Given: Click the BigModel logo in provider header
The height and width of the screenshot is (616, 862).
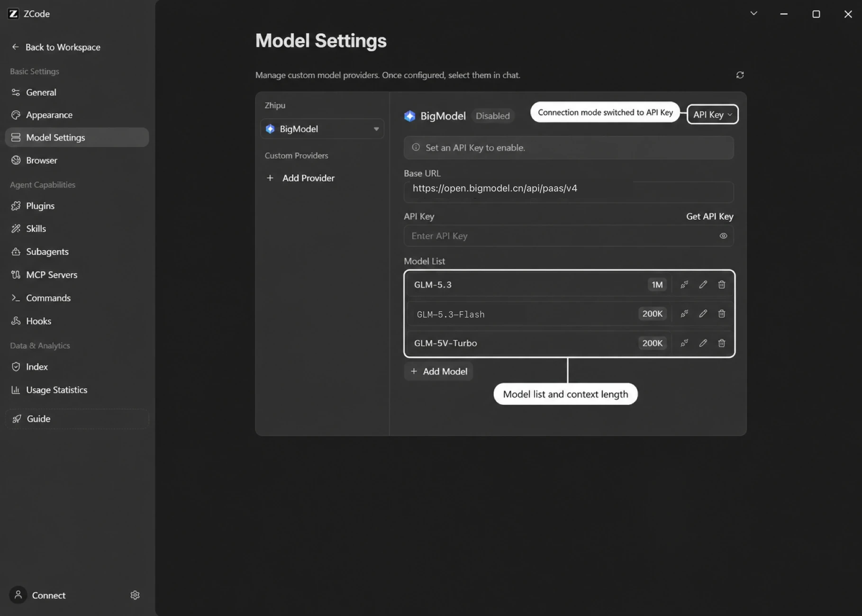Looking at the screenshot, I should point(409,116).
